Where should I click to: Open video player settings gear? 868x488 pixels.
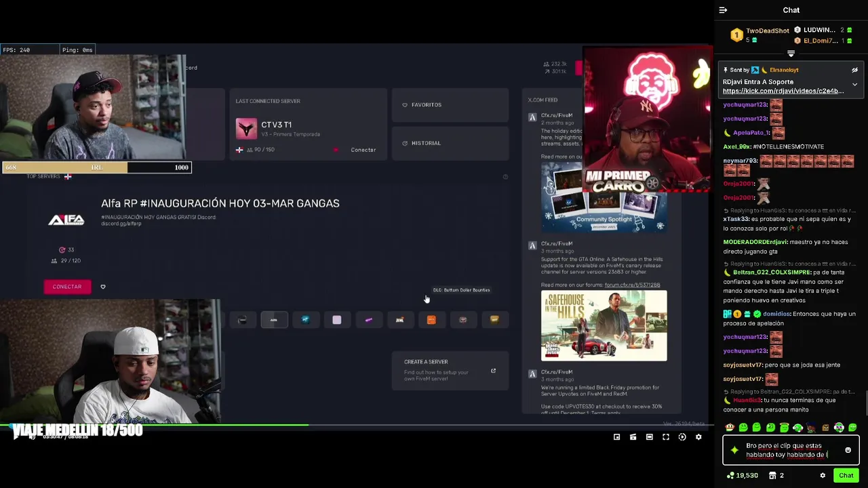pyautogui.click(x=698, y=437)
